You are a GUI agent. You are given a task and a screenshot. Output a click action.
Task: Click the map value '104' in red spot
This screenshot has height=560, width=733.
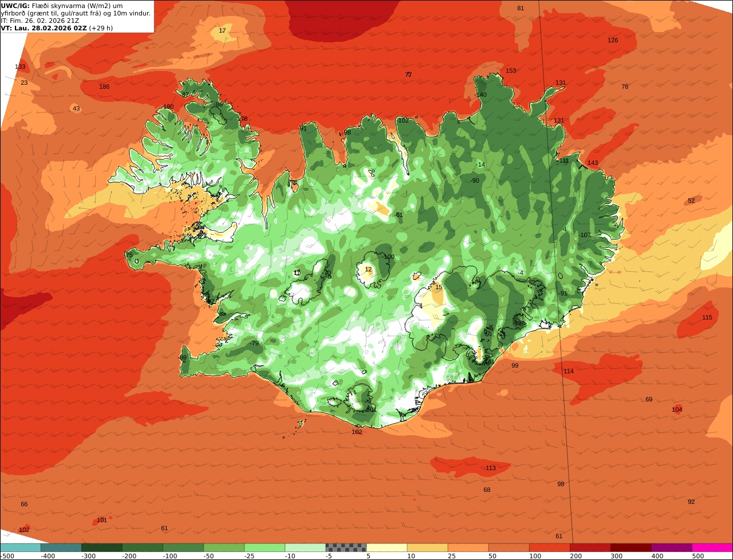click(677, 410)
